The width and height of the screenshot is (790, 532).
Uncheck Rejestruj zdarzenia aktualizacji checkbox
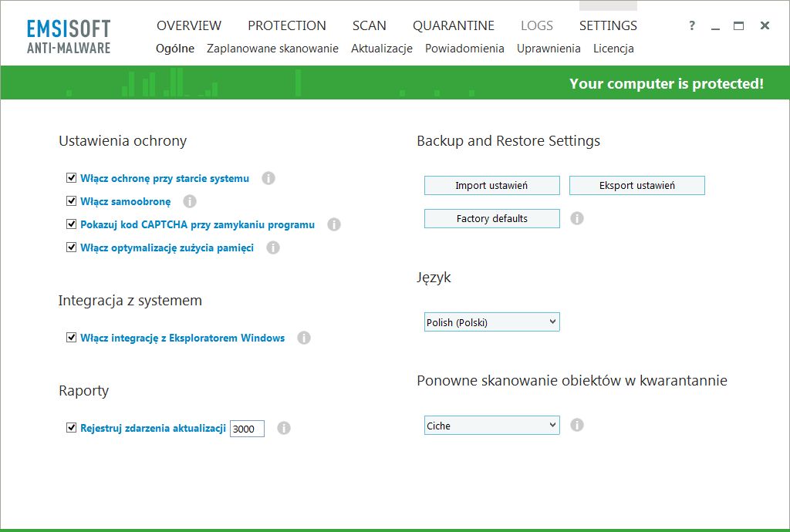click(72, 427)
